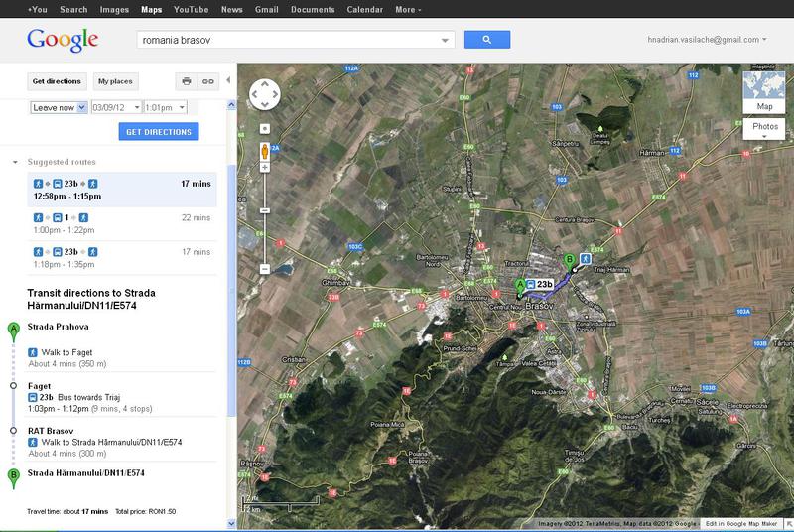Click the scroll up arrow of side panel
Image resolution: width=794 pixels, height=532 pixels.
(231, 105)
